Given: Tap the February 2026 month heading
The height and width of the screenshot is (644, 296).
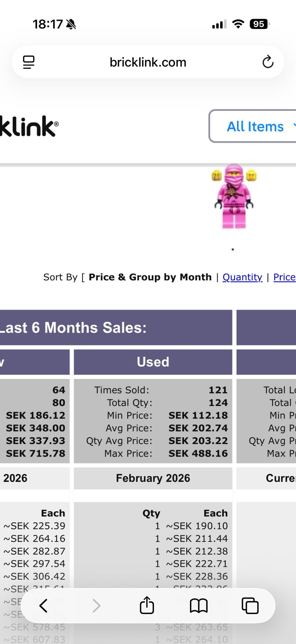Looking at the screenshot, I should [x=153, y=478].
